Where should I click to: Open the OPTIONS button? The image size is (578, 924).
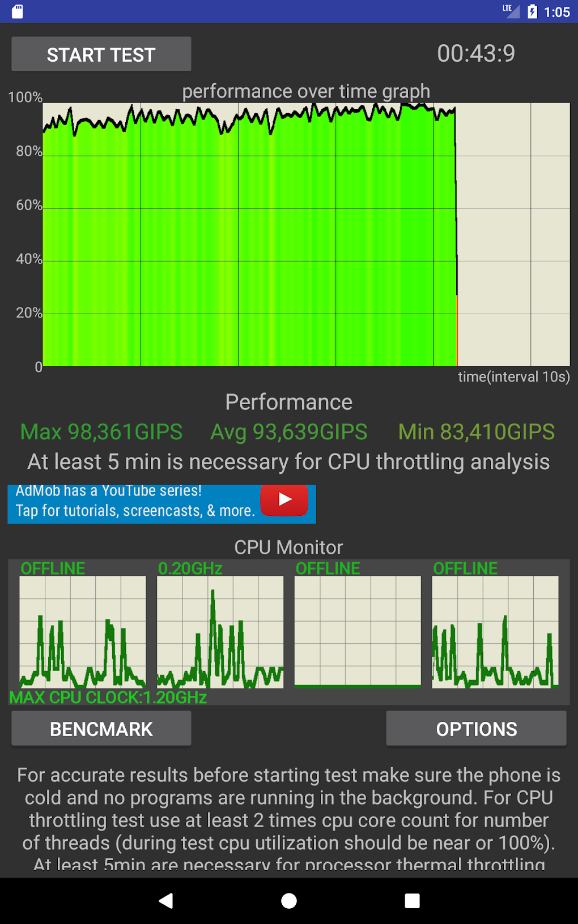click(x=476, y=729)
